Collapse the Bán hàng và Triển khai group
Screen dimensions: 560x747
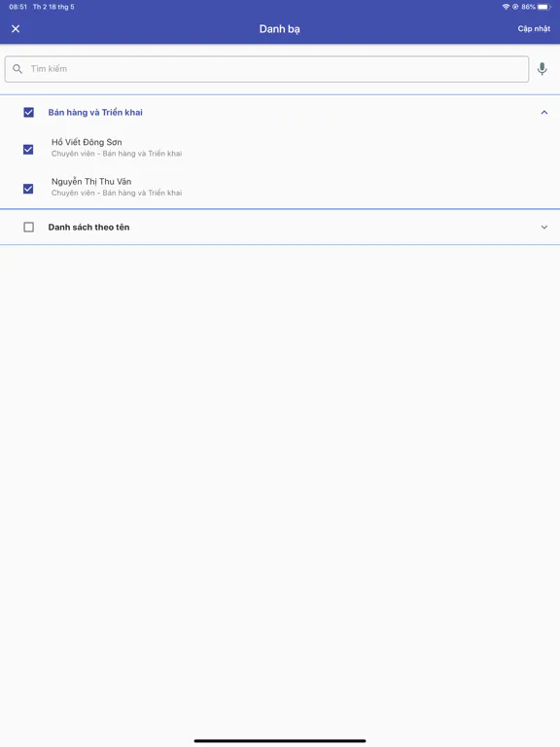[x=544, y=113]
